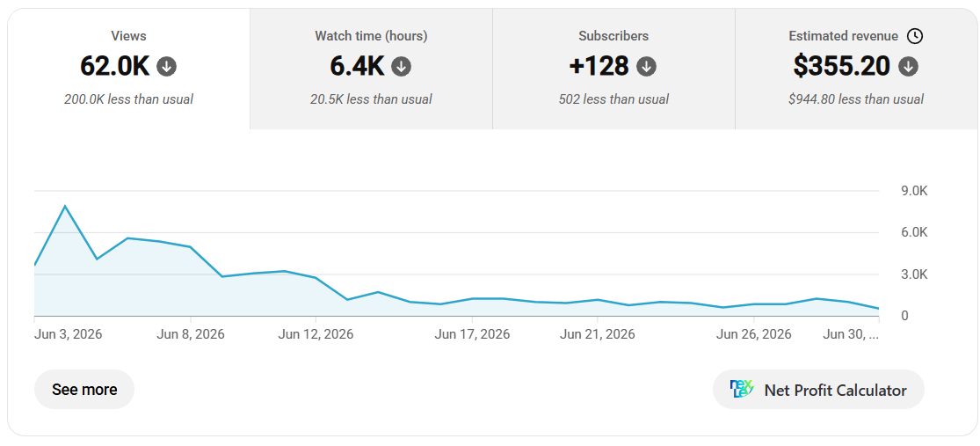The height and width of the screenshot is (446, 980).
Task: Select the Views tab
Action: pos(128,69)
